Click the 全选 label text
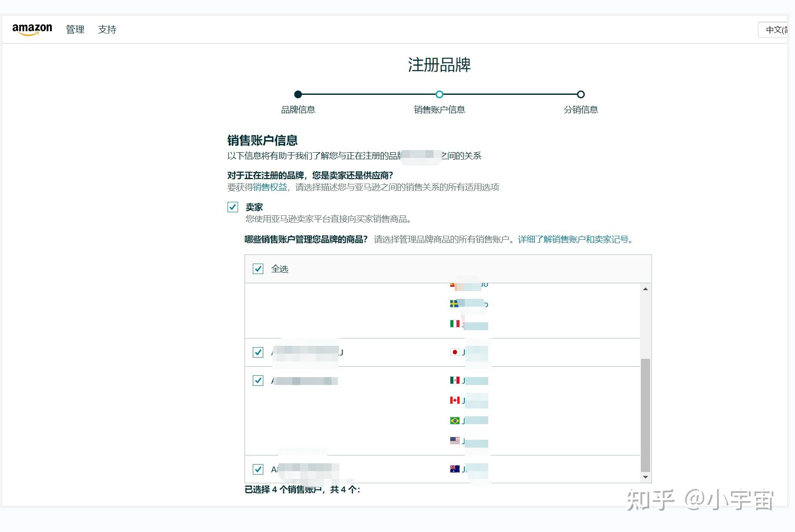The height and width of the screenshot is (532, 795). (280, 269)
